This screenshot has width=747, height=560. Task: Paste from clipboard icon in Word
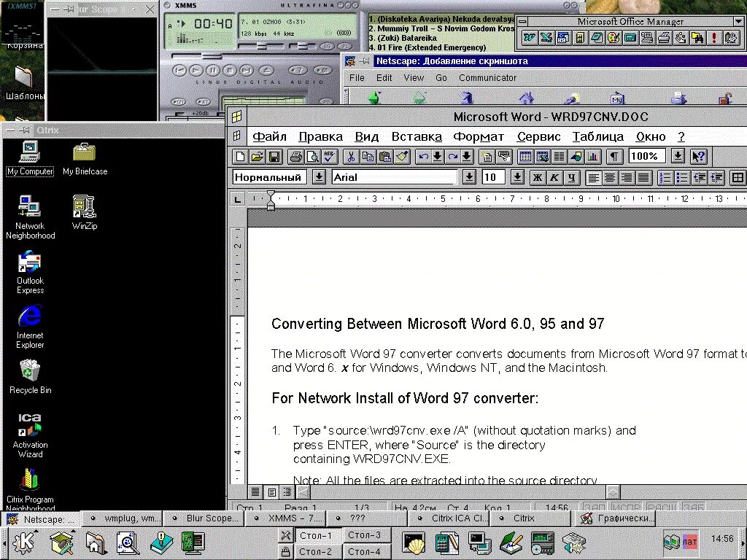pos(385,156)
